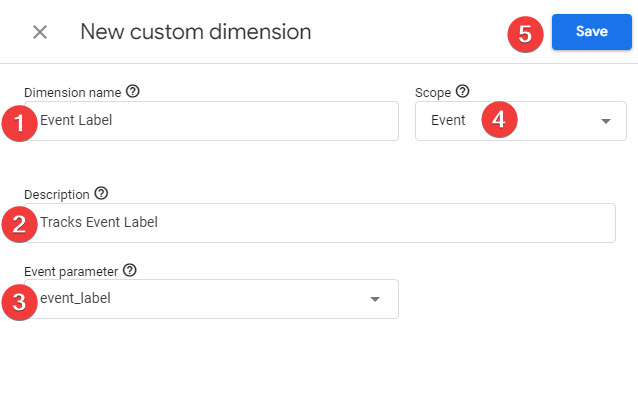Click the red number 4 badge
The width and height of the screenshot is (638, 409).
pos(499,121)
